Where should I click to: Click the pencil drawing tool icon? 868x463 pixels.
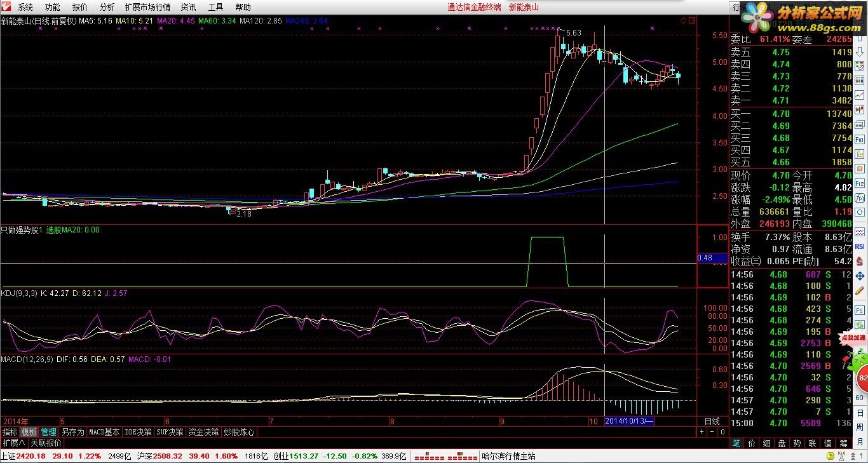[860, 289]
